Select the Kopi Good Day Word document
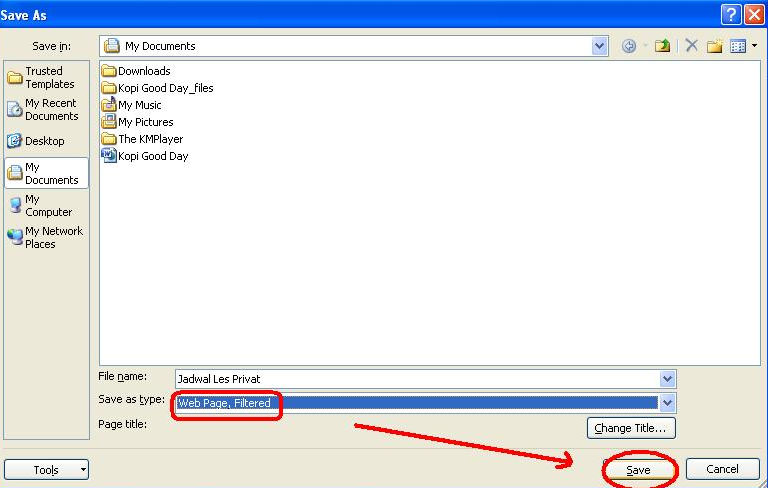The width and height of the screenshot is (768, 488). 145,156
